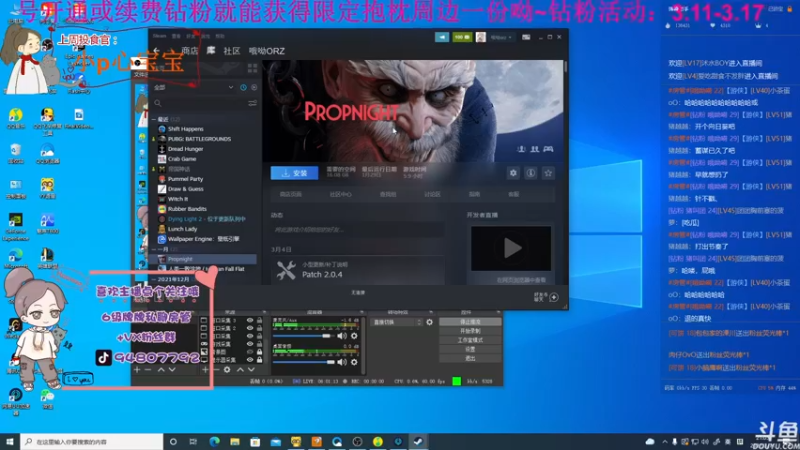The width and height of the screenshot is (800, 450).
Task: Toggle lock on 窗口采集 3 source
Action: [x=259, y=320]
